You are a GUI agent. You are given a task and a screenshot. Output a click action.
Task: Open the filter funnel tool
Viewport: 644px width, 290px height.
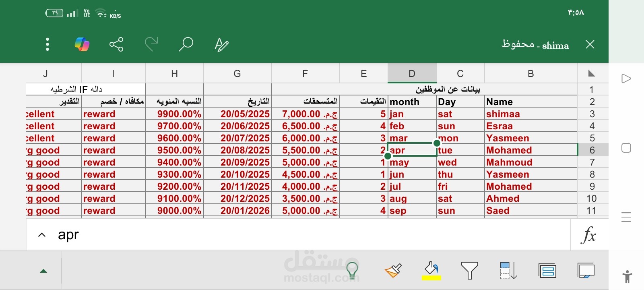469,270
